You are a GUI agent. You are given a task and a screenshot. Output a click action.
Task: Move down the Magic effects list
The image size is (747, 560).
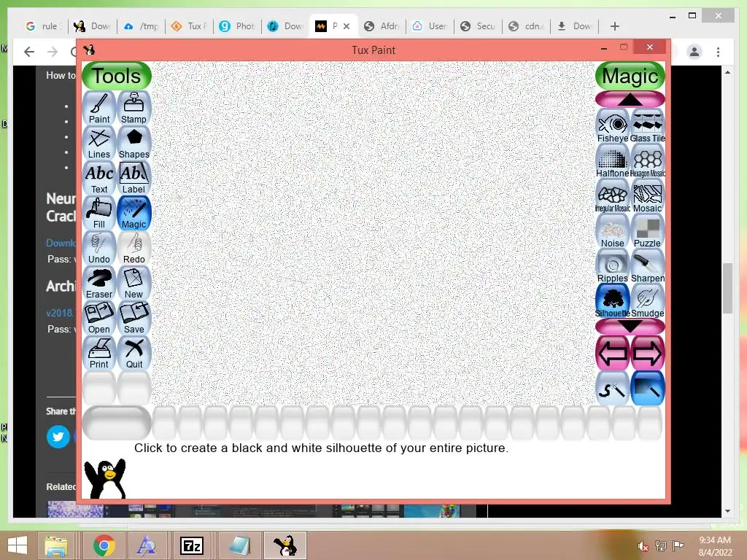coord(630,327)
